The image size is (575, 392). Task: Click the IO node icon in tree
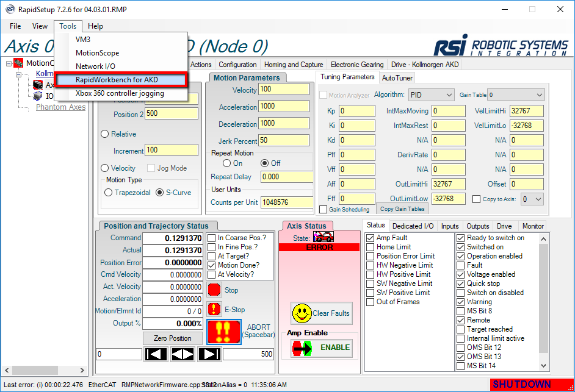(x=37, y=96)
